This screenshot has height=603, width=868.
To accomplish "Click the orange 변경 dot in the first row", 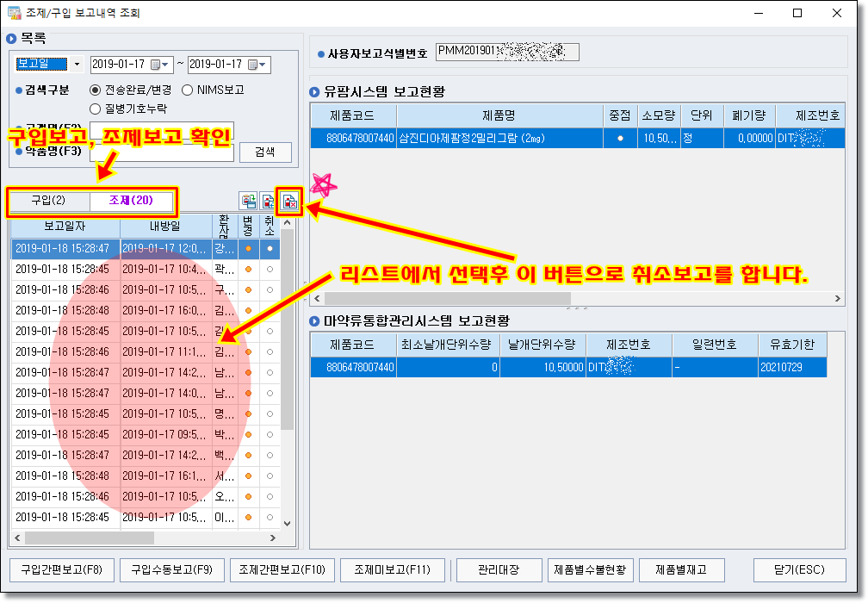I will 249,248.
